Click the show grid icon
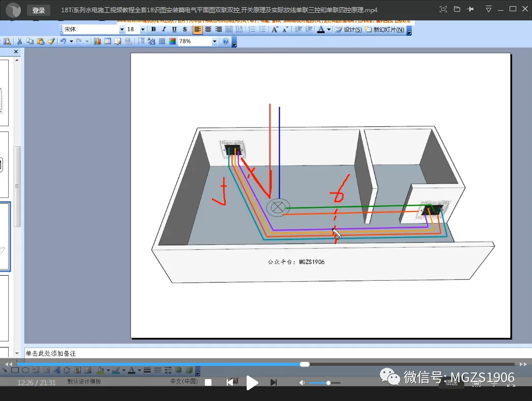This screenshot has height=401, width=532. [x=162, y=41]
